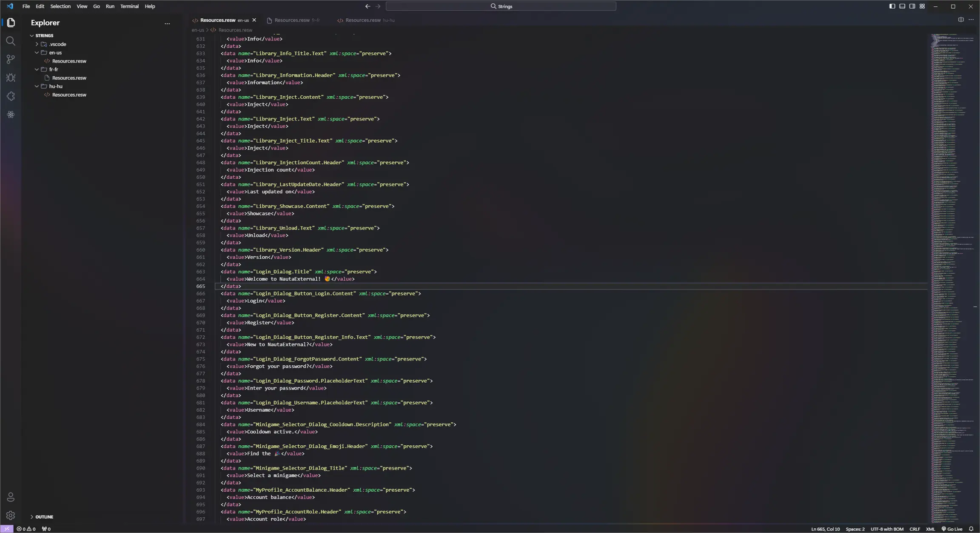Open Resources.resw under fr-fr folder
The width and height of the screenshot is (980, 533).
point(69,78)
